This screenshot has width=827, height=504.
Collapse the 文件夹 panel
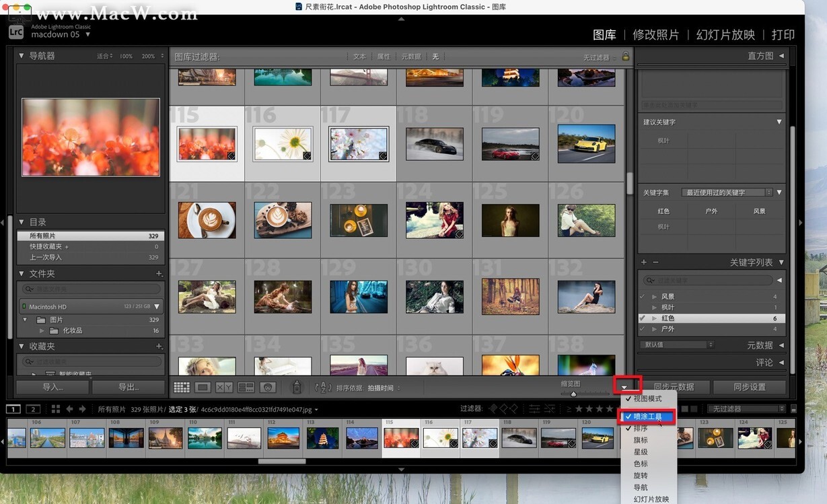click(22, 274)
